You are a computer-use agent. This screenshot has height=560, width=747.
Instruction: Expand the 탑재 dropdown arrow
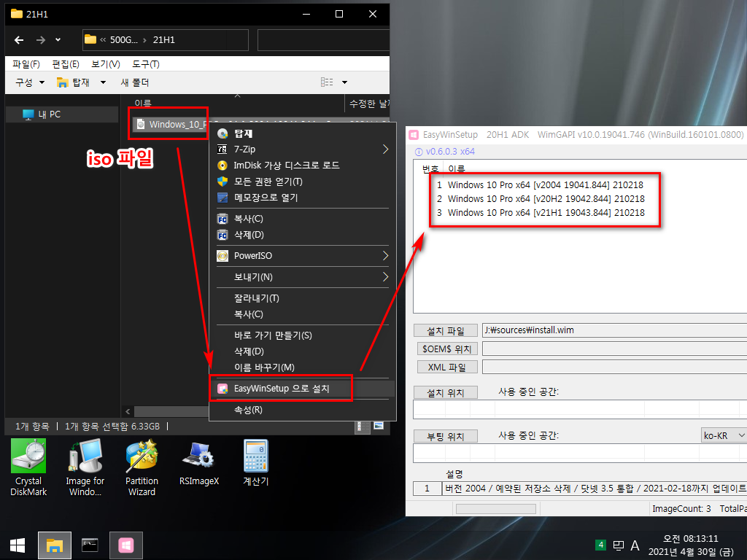(x=103, y=82)
